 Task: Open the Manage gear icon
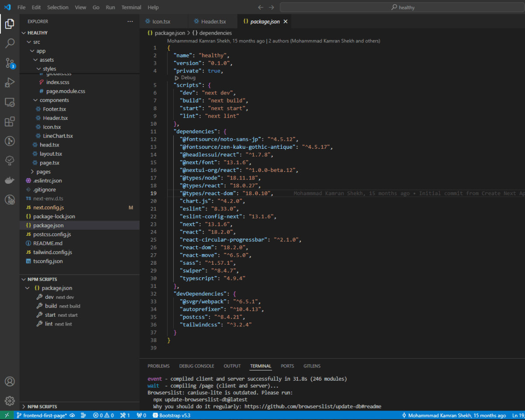(10, 401)
